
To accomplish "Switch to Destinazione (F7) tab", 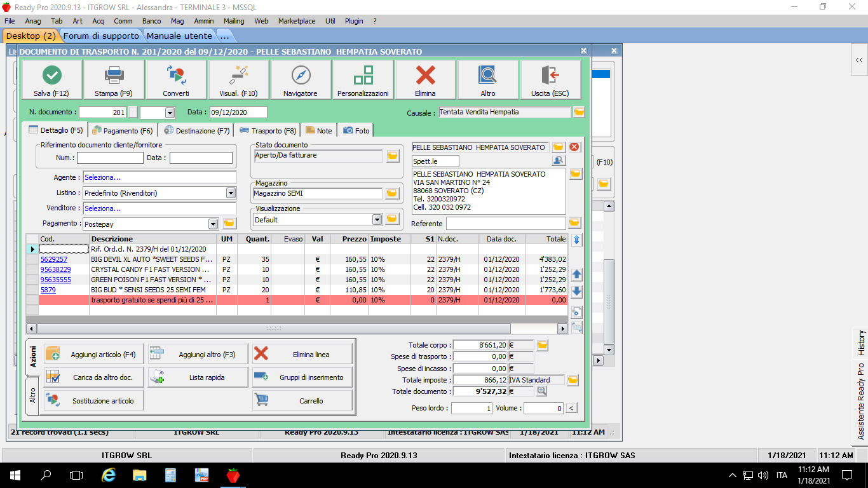I will point(196,130).
